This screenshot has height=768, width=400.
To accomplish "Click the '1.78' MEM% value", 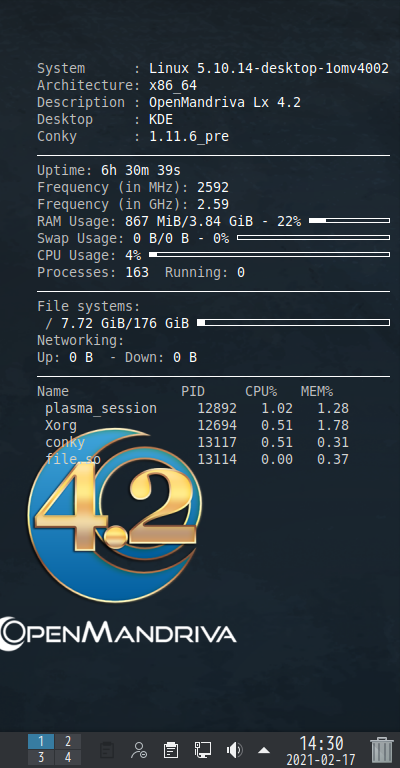I will [x=333, y=425].
